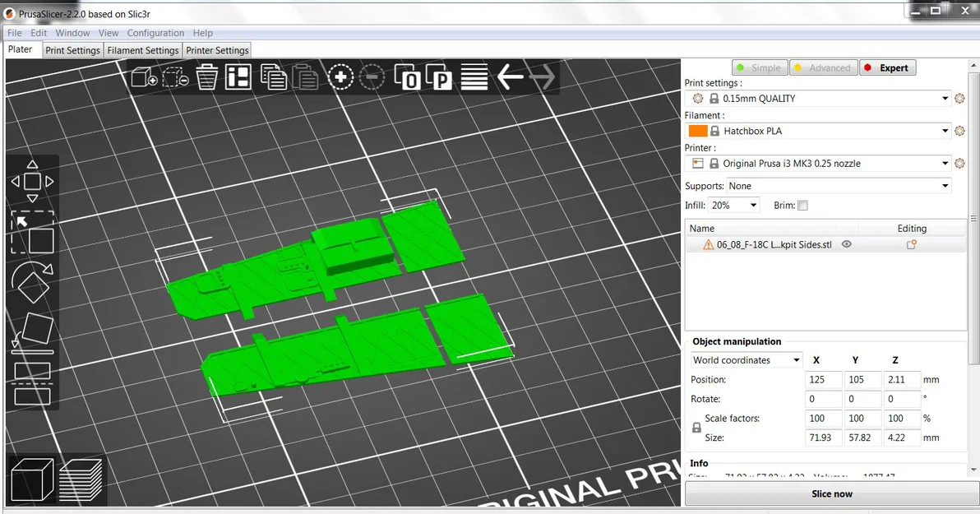Image resolution: width=980 pixels, height=514 pixels.
Task: Click the orange filament color swatch
Action: pos(697,131)
